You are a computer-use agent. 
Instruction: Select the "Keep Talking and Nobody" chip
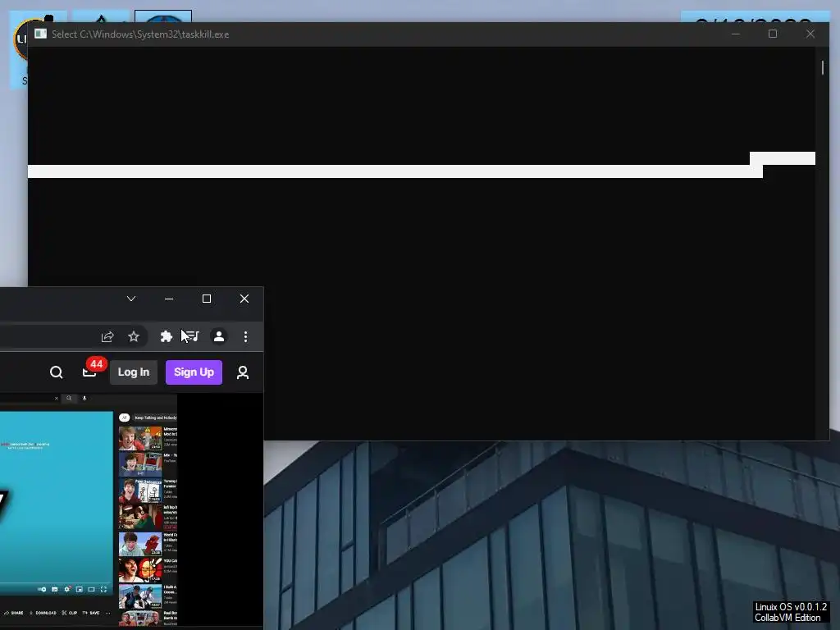155,418
